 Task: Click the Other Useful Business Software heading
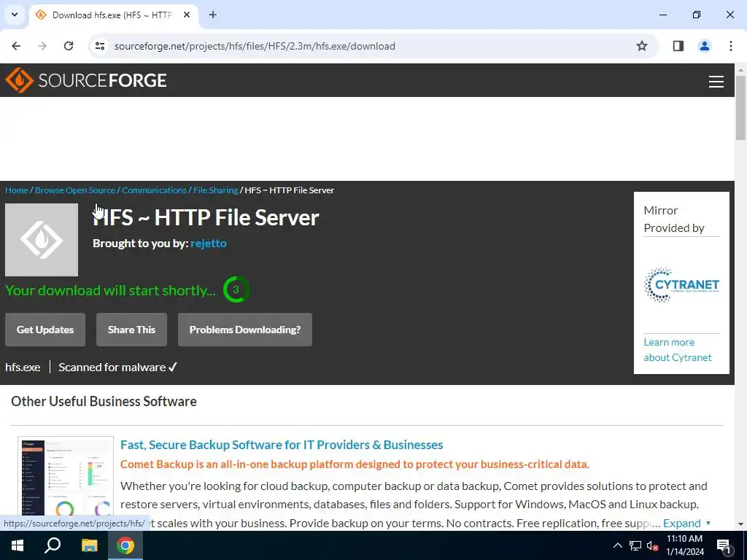(x=104, y=402)
